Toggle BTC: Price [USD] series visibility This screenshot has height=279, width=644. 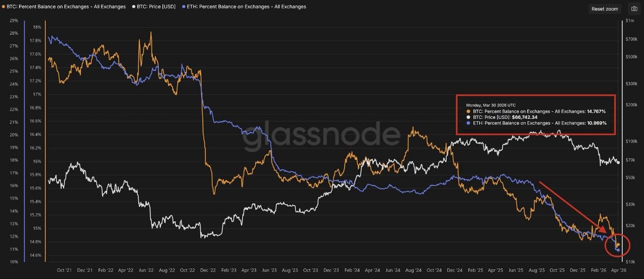[x=156, y=7]
